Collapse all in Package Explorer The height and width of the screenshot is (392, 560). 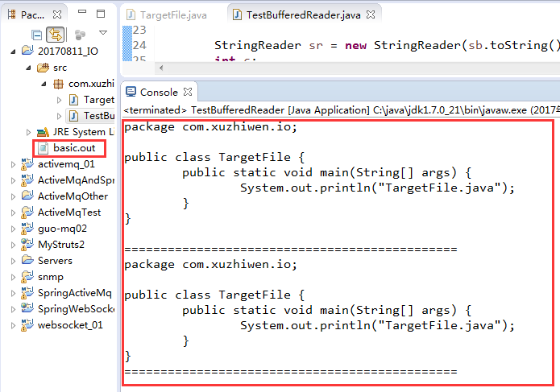click(36, 35)
